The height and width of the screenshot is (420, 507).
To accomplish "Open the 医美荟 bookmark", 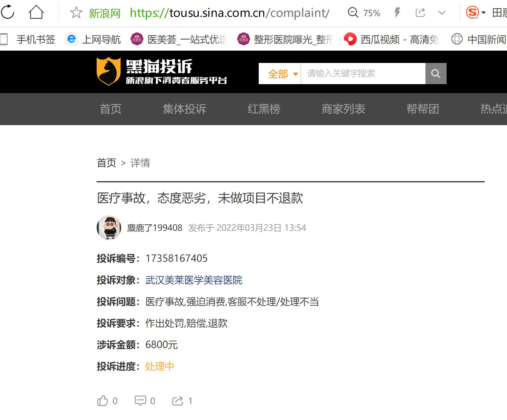I will [x=179, y=39].
